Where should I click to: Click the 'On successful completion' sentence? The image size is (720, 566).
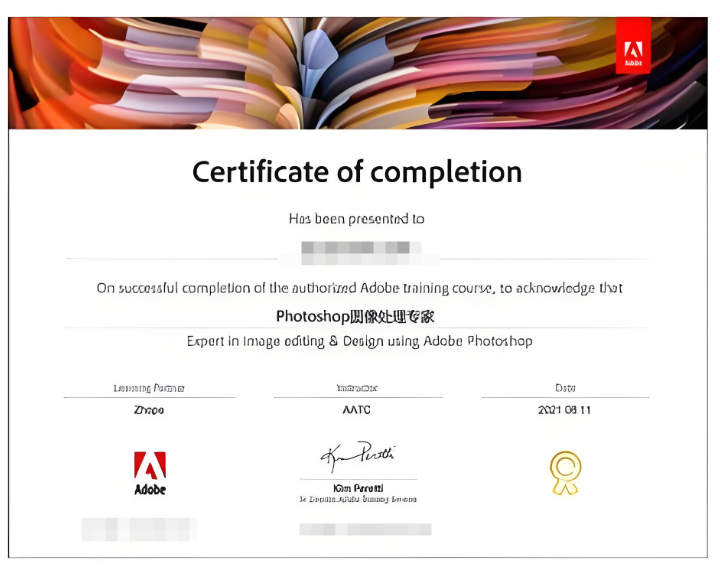point(359,288)
